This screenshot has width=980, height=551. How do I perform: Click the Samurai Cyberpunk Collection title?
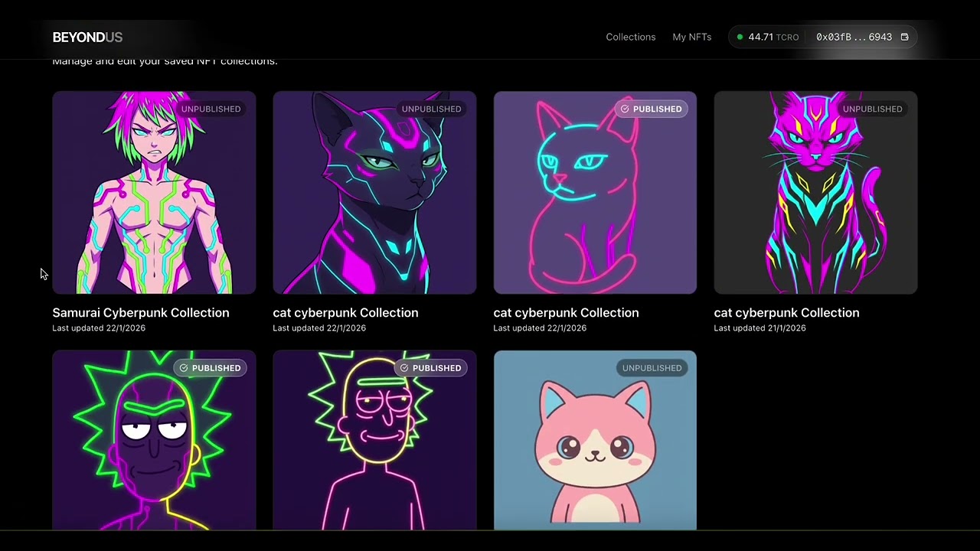coord(141,312)
